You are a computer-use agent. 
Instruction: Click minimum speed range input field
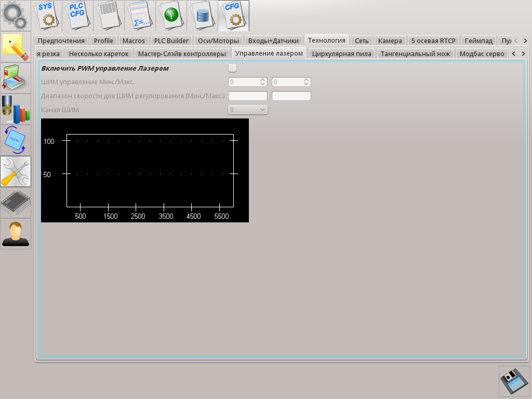pos(248,96)
